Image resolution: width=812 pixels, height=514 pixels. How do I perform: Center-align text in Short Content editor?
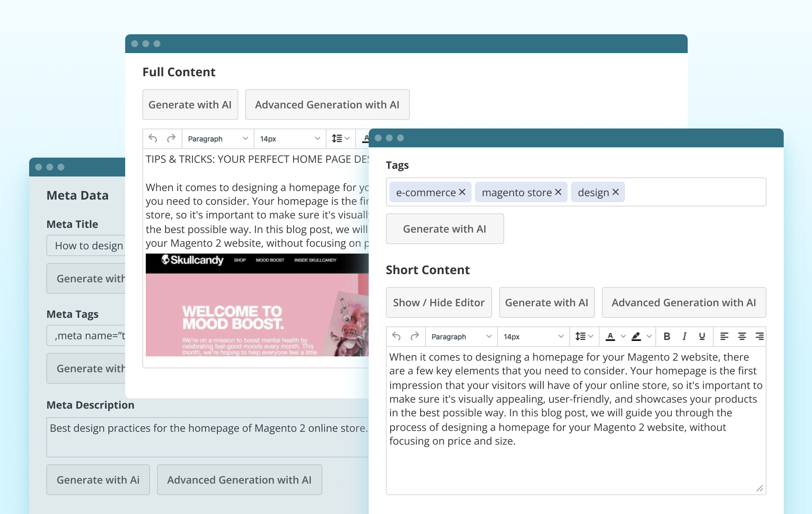[x=742, y=336]
